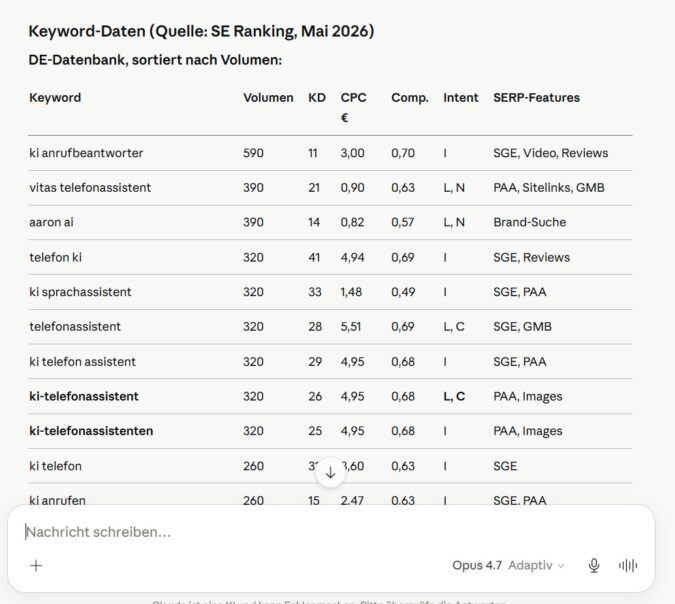675x604 pixels.
Task: Click SERP cell SGE in ki telefon row
Action: [505, 466]
